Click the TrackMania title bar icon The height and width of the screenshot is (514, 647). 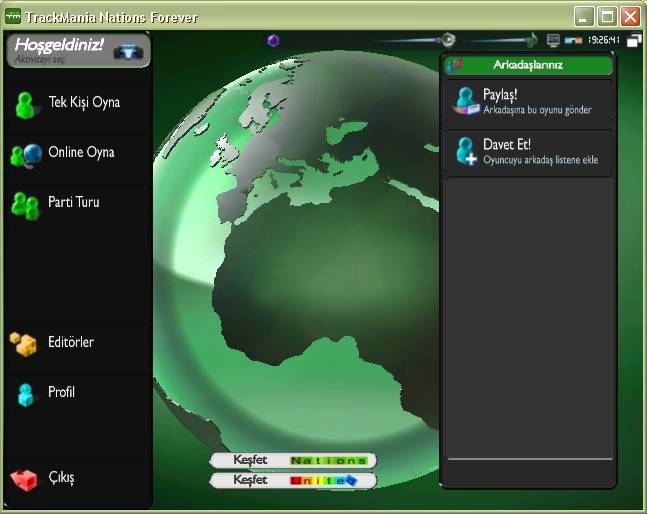(13, 17)
